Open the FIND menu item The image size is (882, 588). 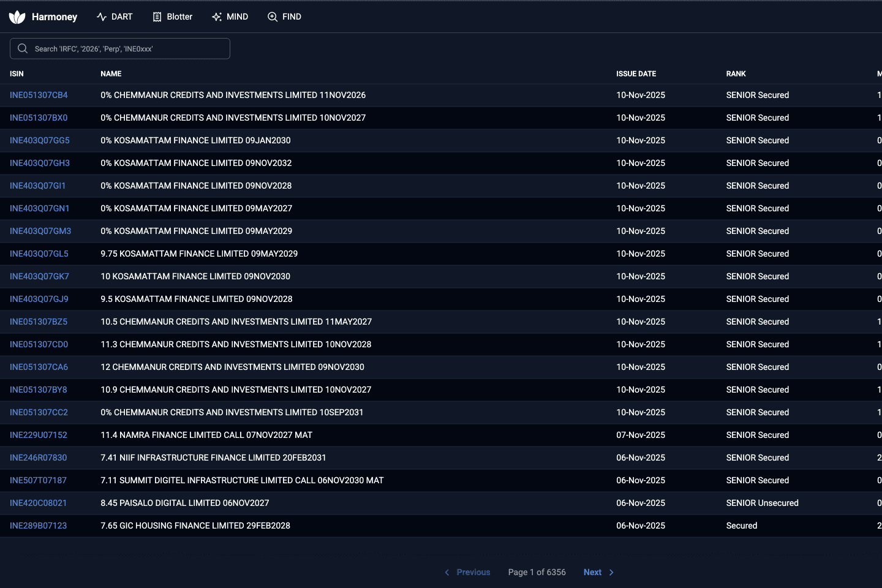(x=284, y=17)
